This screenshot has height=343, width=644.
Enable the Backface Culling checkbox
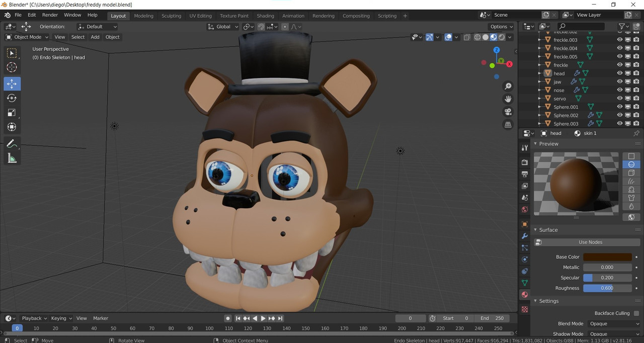coord(636,313)
